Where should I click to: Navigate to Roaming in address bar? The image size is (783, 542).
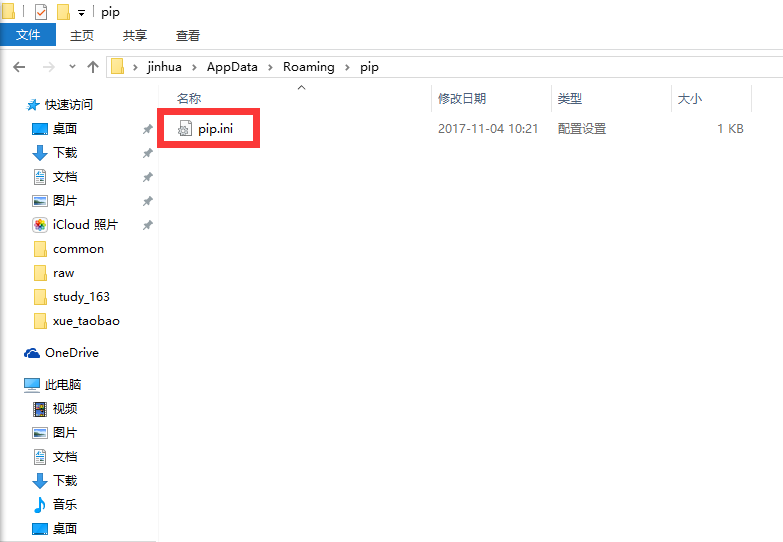[x=308, y=67]
